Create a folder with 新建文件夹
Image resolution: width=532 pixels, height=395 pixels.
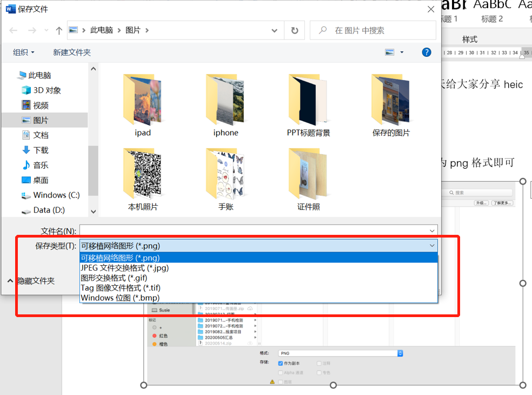pyautogui.click(x=72, y=52)
